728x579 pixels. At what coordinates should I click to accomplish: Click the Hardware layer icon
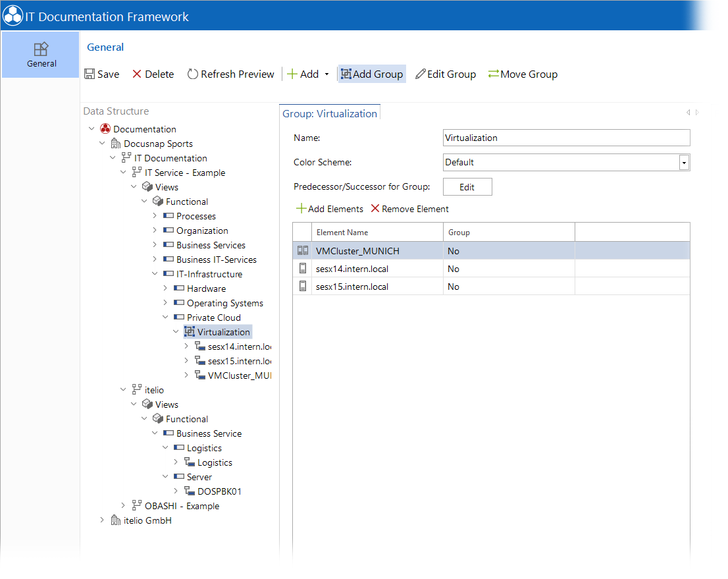click(x=179, y=289)
